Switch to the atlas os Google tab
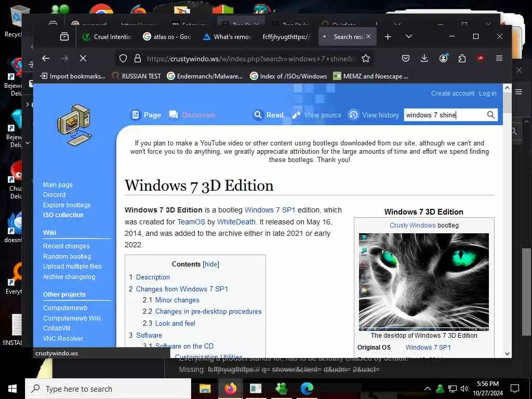Image resolution: width=532 pixels, height=399 pixels. tap(167, 37)
